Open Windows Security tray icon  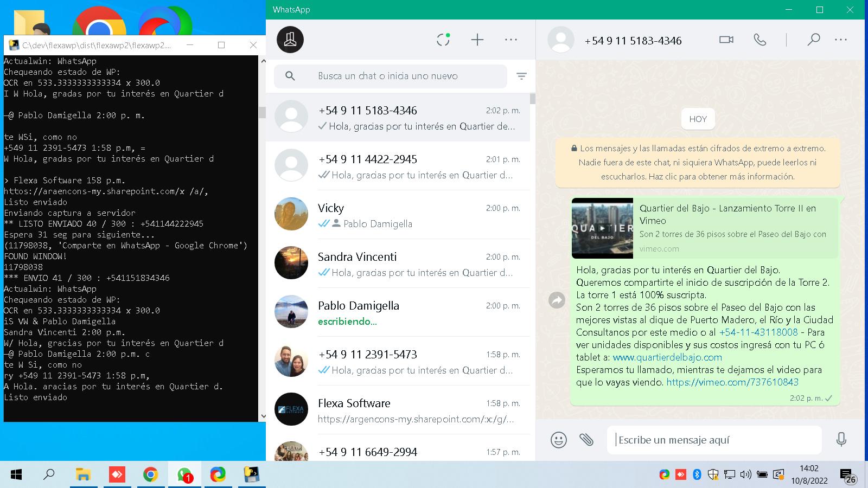[x=713, y=475]
